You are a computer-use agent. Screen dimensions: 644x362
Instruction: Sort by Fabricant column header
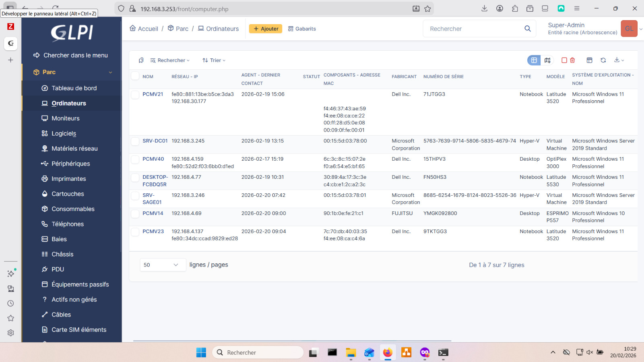404,77
